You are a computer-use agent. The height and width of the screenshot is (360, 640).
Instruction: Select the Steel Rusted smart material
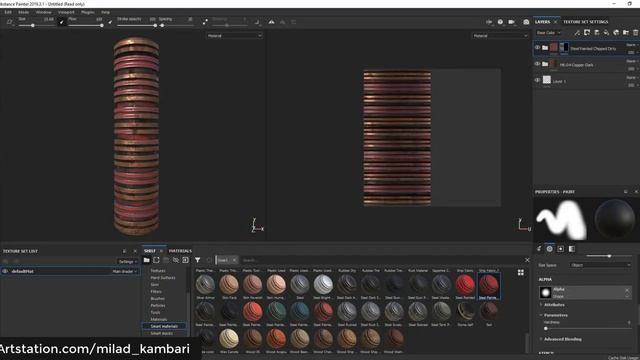(347, 312)
